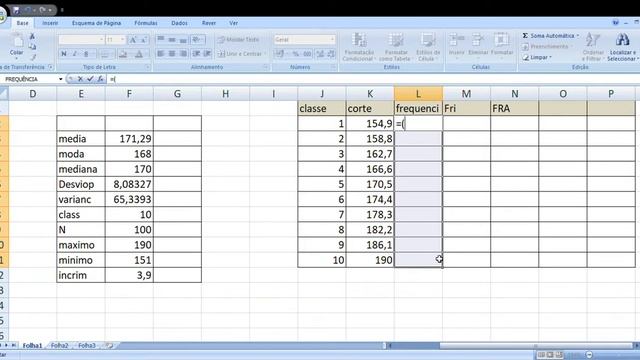Click the increase decimal places icon

(320, 54)
